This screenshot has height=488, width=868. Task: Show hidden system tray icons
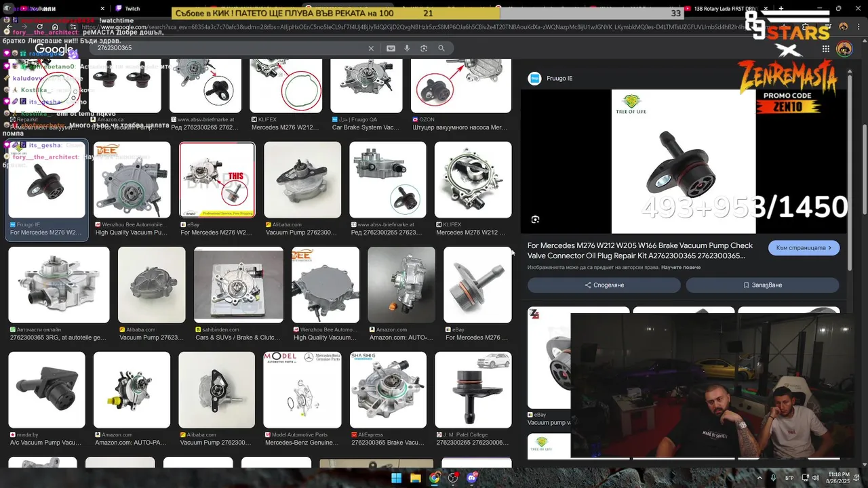tap(760, 478)
